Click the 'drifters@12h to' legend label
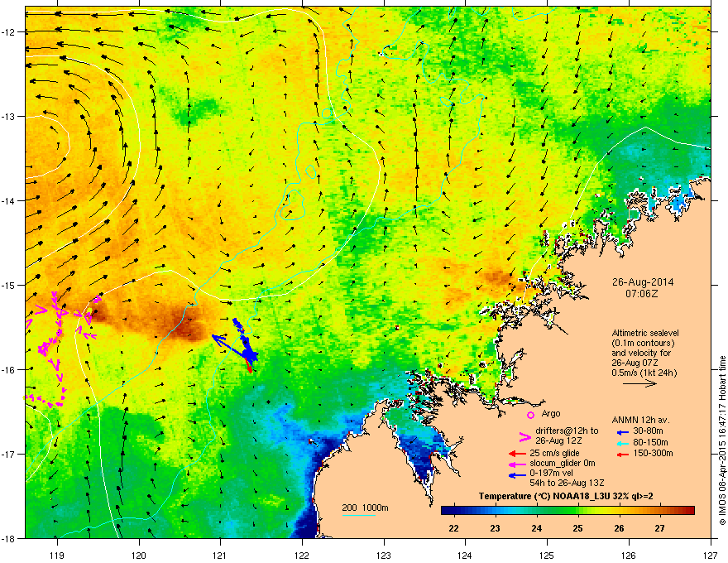The width and height of the screenshot is (728, 563). point(567,431)
